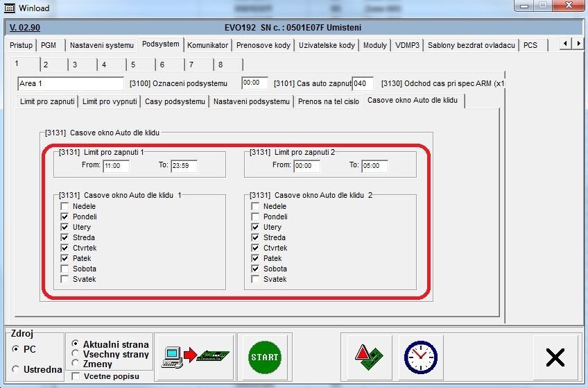Screen dimensions: 588x388
Task: Toggle the Vcetne popisu checkbox
Action: [x=76, y=376]
